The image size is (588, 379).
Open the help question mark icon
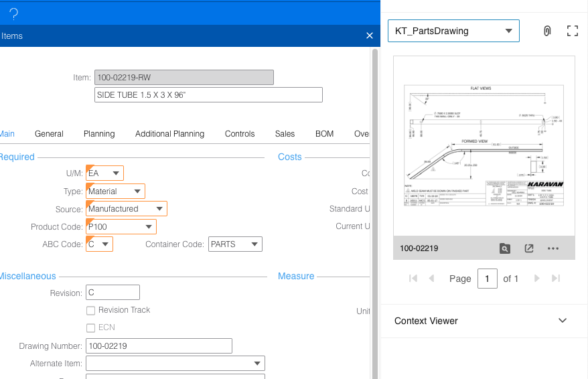pyautogui.click(x=13, y=14)
